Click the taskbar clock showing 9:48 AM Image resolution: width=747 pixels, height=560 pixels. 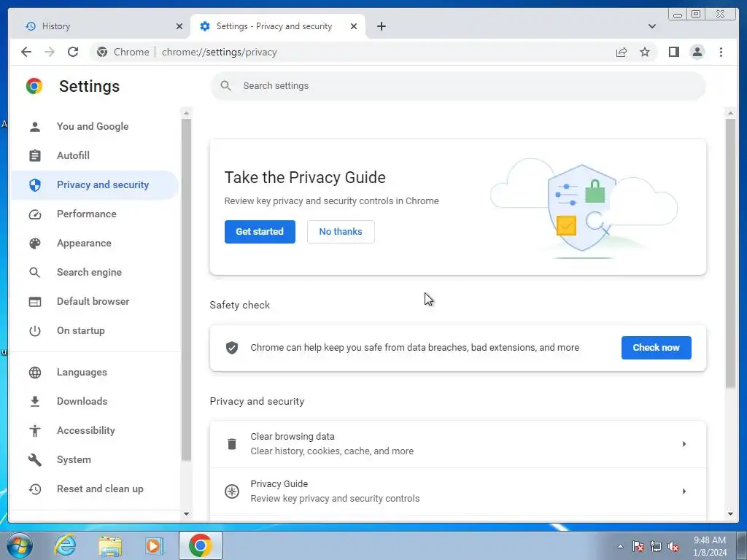coord(710,546)
